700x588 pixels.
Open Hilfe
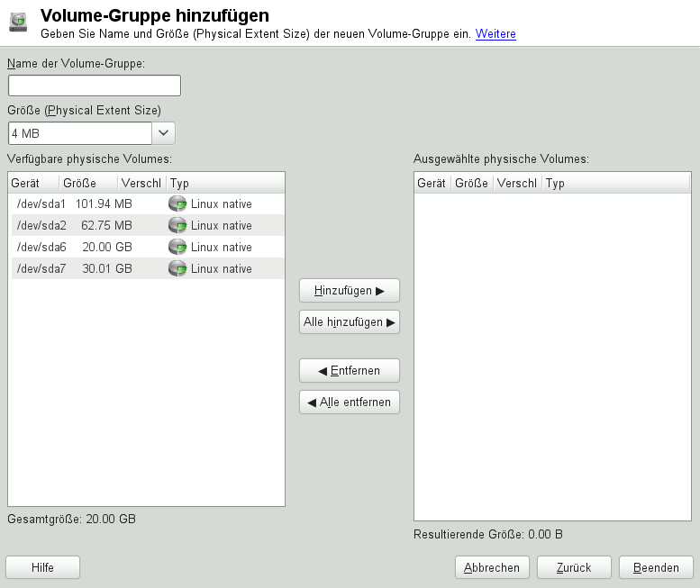pos(43,567)
